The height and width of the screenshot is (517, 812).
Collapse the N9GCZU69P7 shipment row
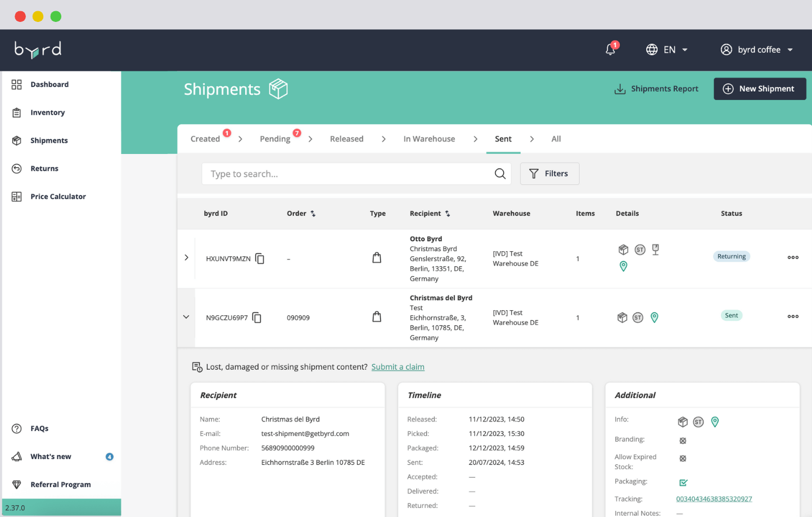pos(186,317)
